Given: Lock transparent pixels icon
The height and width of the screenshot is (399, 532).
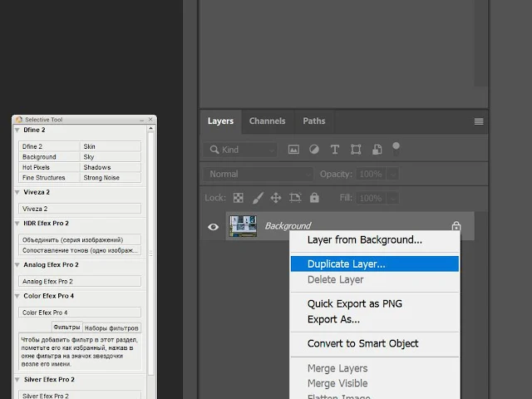Looking at the screenshot, I should point(239,198).
